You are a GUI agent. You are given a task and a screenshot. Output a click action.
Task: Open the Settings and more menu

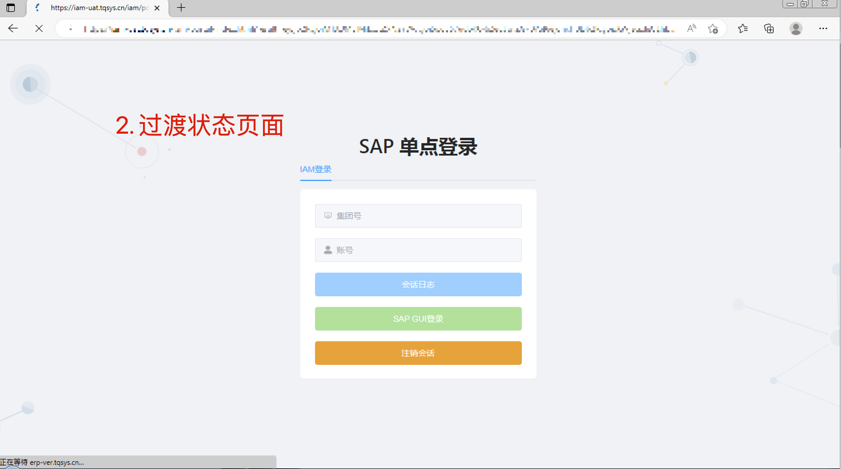coord(823,28)
